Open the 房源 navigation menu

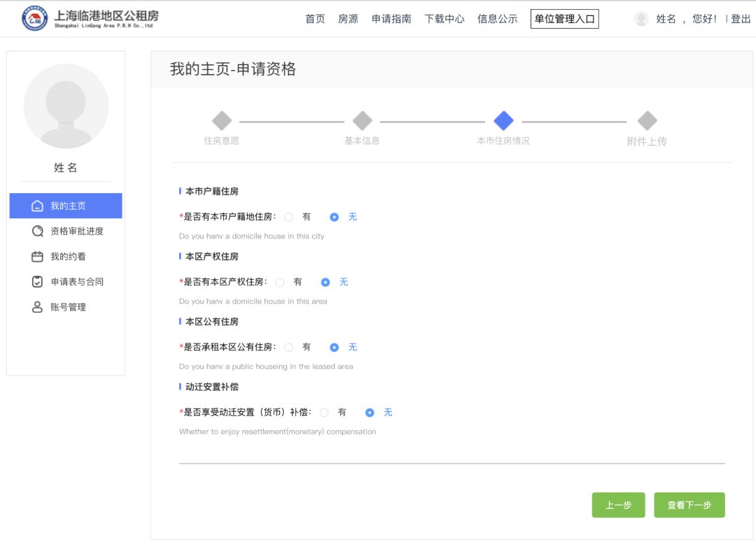click(348, 19)
